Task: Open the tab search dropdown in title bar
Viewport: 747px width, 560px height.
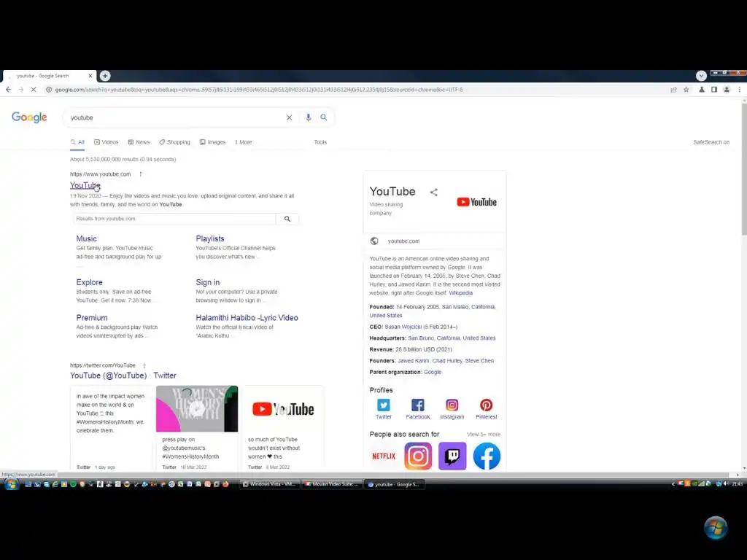Action: tap(701, 76)
